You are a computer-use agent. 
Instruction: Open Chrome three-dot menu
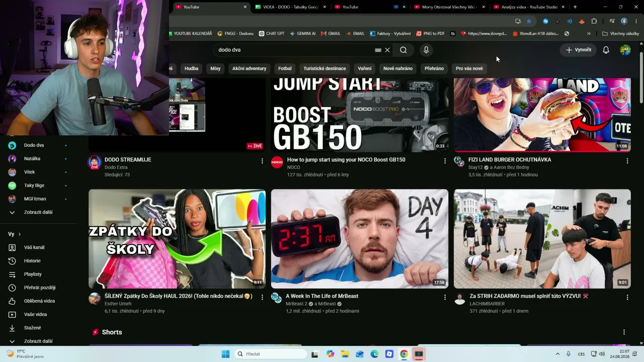pos(636,21)
